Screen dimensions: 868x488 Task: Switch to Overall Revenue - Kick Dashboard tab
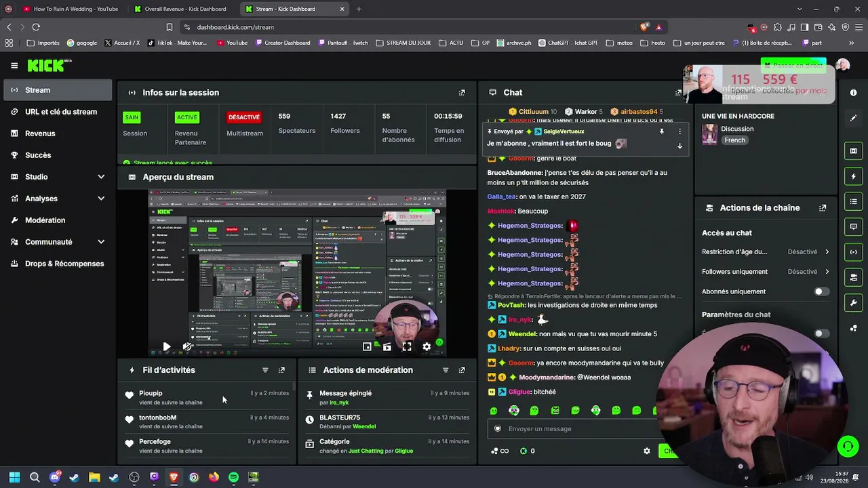(180, 9)
